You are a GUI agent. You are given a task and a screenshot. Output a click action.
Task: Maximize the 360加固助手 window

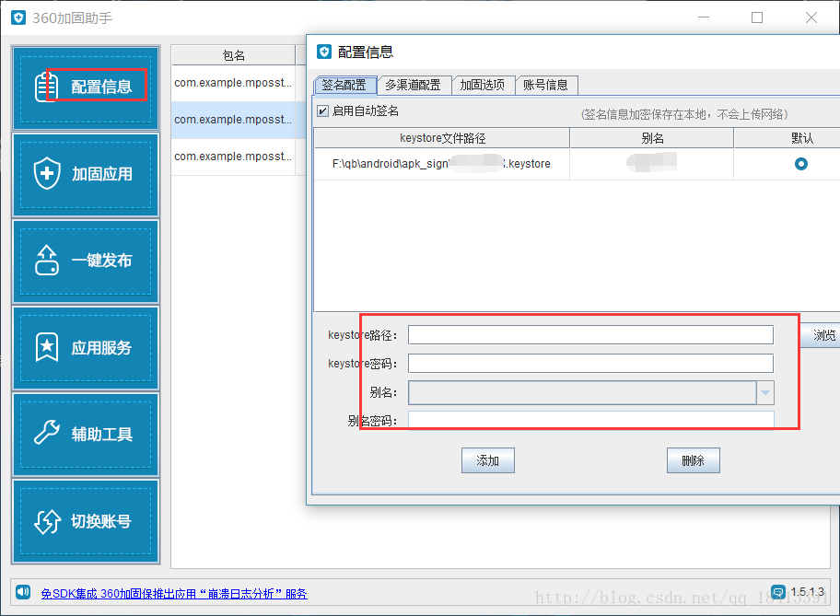click(x=757, y=17)
